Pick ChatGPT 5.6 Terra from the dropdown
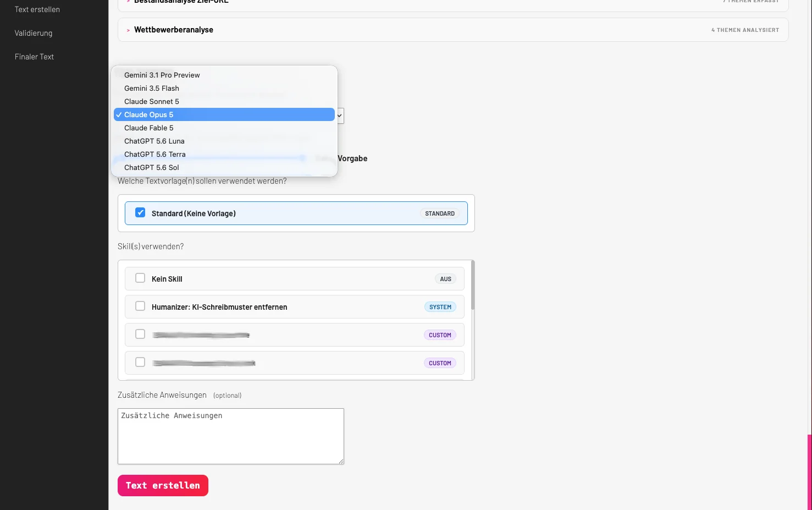The image size is (812, 510). (x=224, y=155)
